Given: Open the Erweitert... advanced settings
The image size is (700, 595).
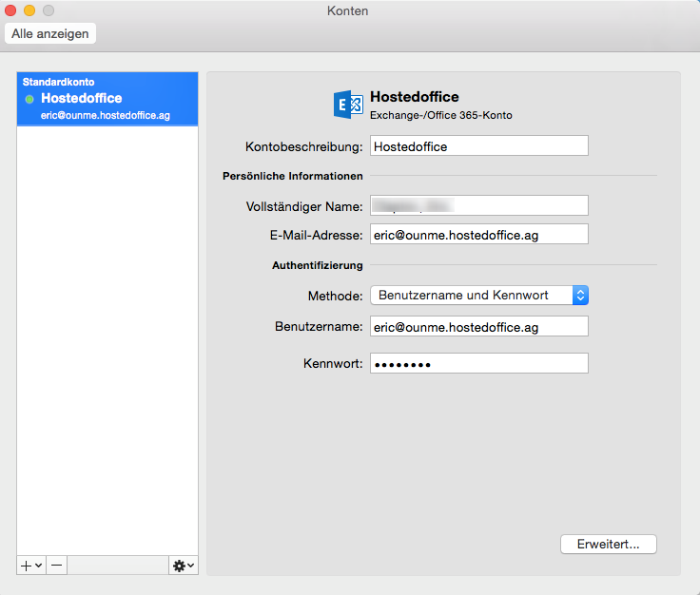Looking at the screenshot, I should point(608,545).
